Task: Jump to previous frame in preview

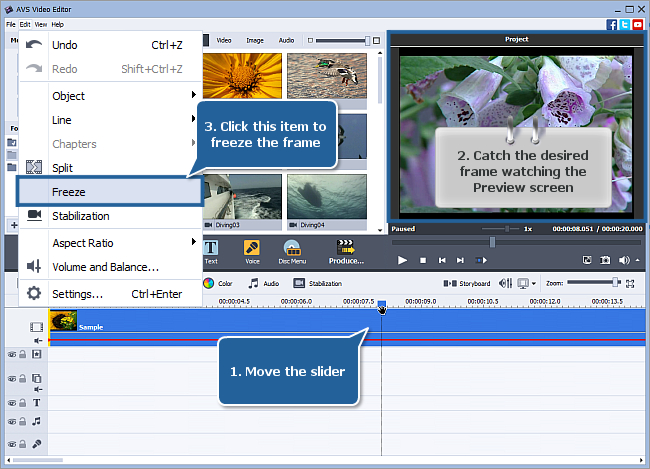Action: tap(442, 260)
